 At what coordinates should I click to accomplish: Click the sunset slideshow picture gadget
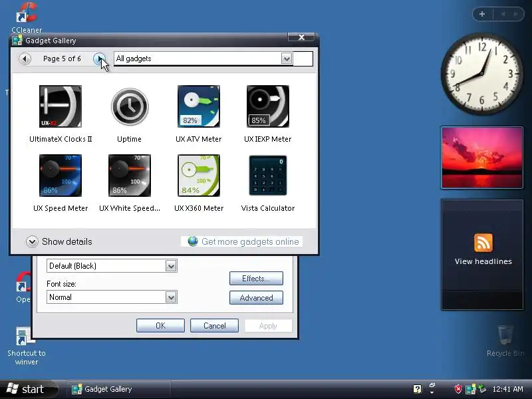click(481, 158)
